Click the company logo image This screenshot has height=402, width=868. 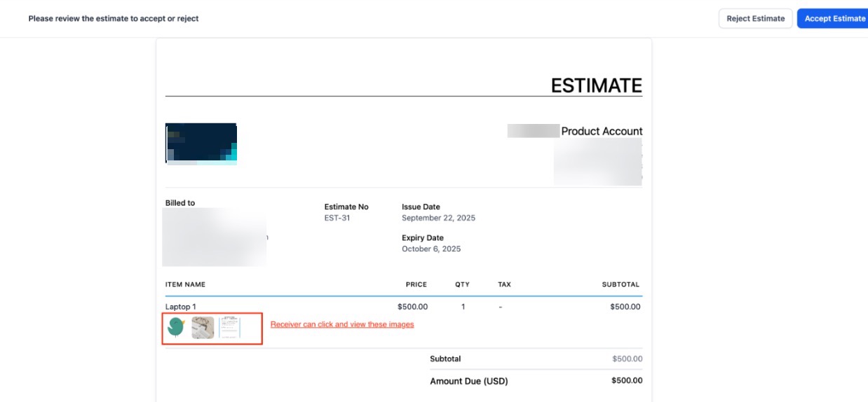(201, 143)
